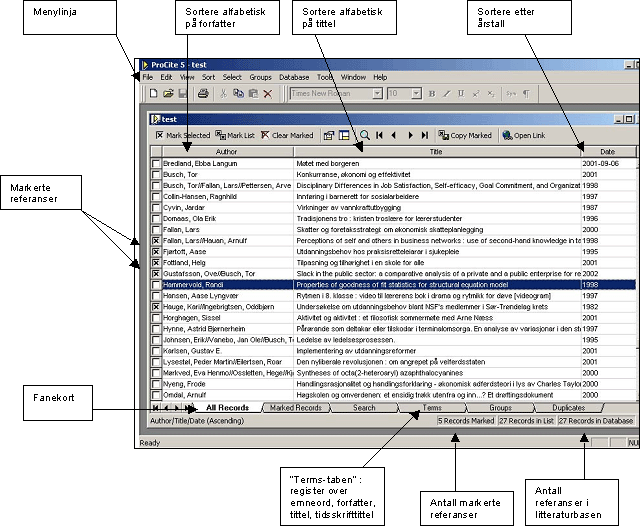Go to first record arrow
The height and width of the screenshot is (526, 640).
(x=379, y=135)
